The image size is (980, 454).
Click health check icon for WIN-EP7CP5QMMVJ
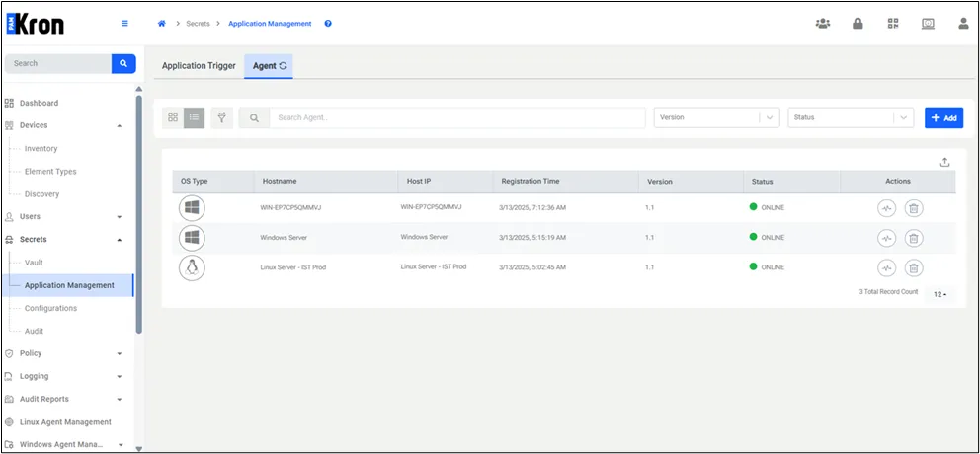[x=886, y=208]
